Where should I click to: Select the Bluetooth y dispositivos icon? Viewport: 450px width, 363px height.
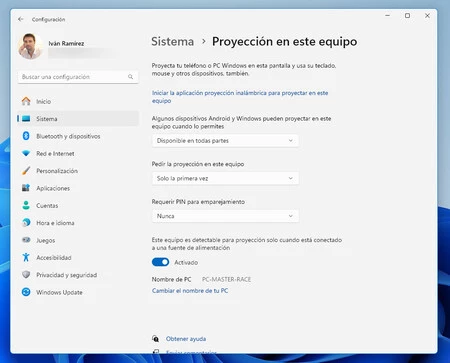click(26, 136)
